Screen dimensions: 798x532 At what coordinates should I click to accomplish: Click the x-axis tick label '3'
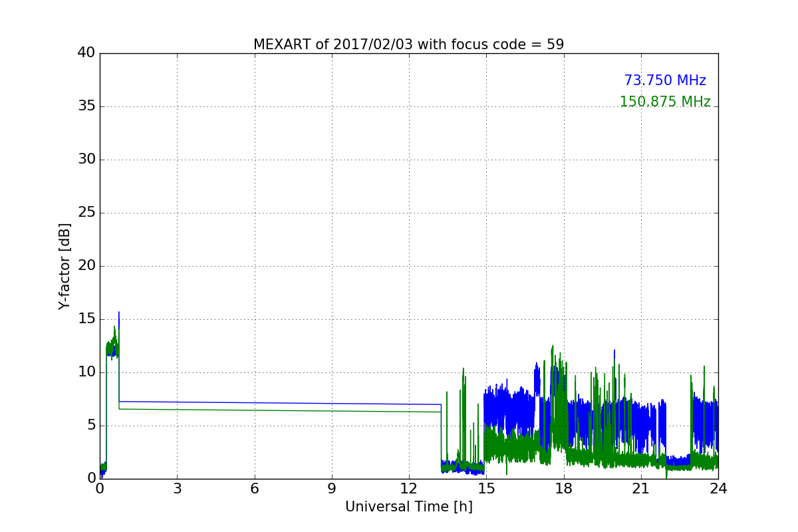[177, 489]
